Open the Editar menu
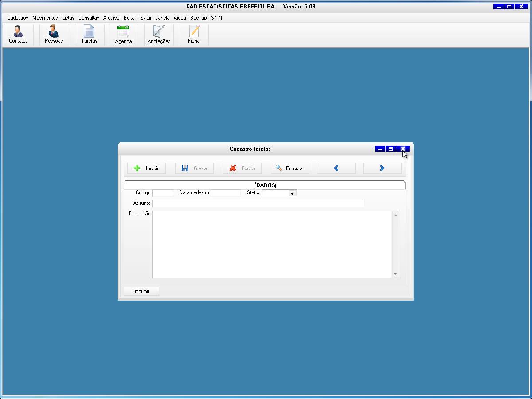Image resolution: width=532 pixels, height=399 pixels. tap(130, 18)
